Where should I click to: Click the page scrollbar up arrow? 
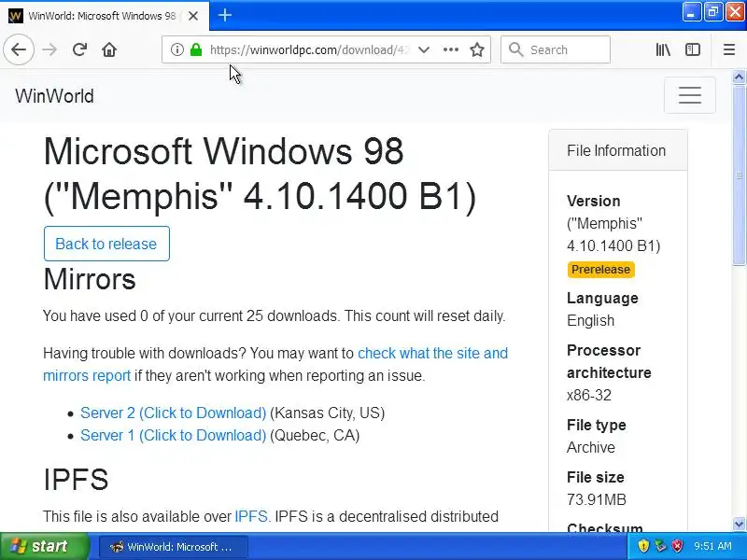(739, 77)
